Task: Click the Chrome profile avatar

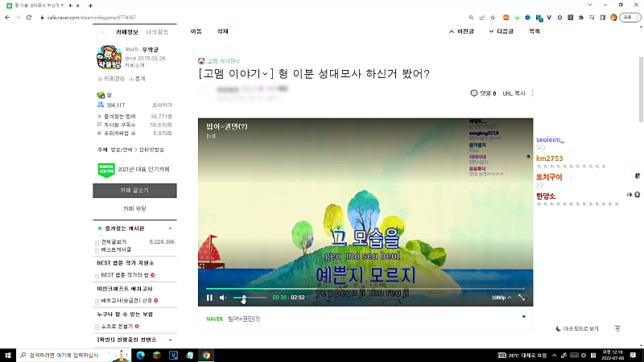Action: (x=613, y=18)
